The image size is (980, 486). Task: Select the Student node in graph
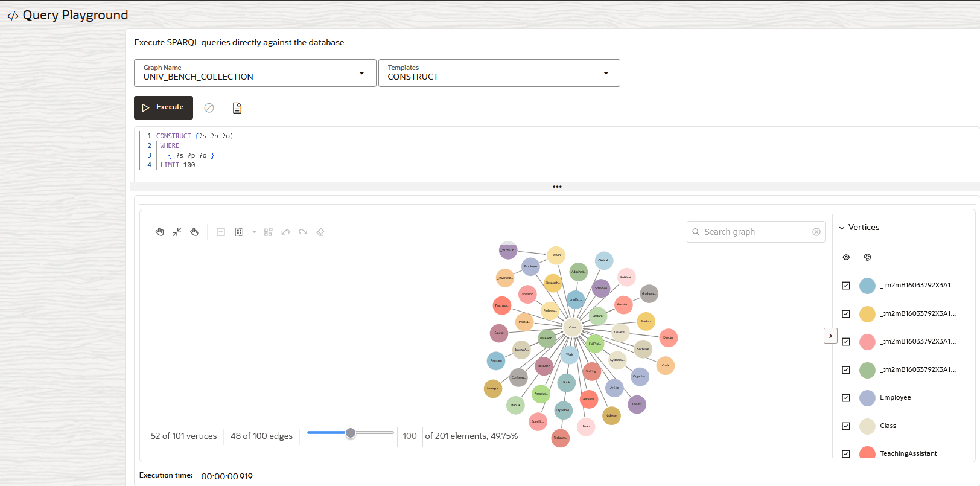tap(646, 321)
